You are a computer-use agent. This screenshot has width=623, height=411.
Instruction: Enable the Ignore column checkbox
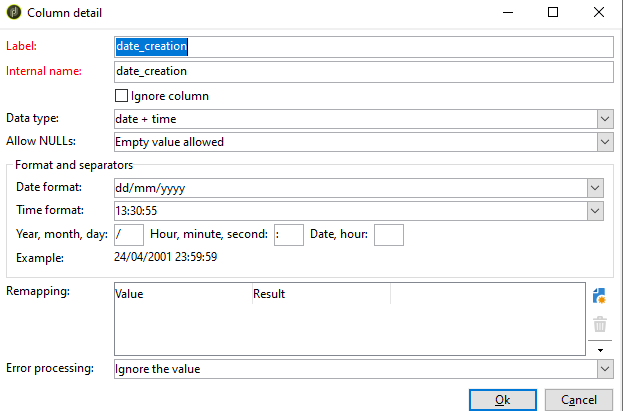[x=122, y=96]
